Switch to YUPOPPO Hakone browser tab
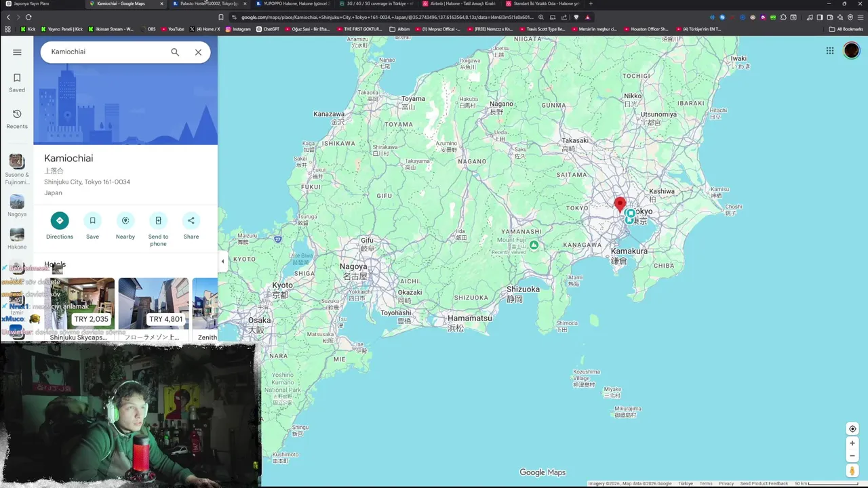The width and height of the screenshot is (868, 488). [292, 4]
